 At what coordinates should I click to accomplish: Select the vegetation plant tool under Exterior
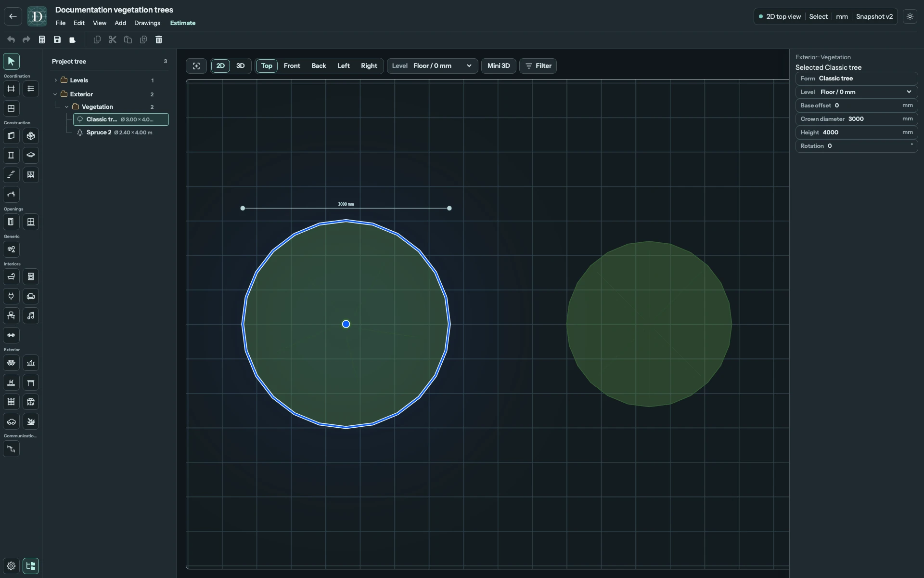31,421
